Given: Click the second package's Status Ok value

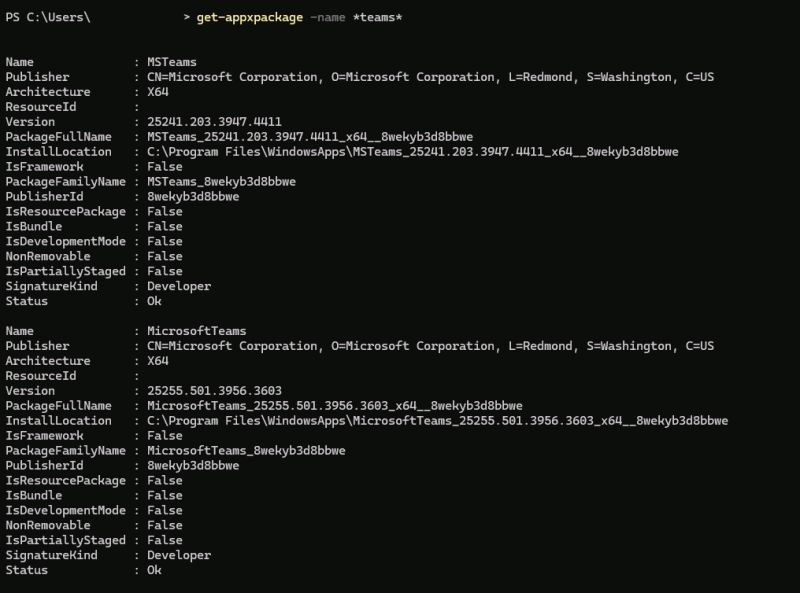Looking at the screenshot, I should pyautogui.click(x=154, y=570).
